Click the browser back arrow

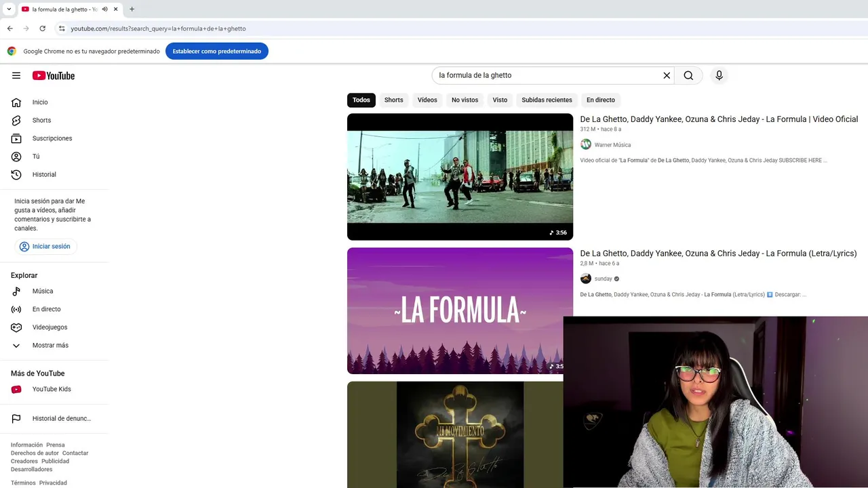pyautogui.click(x=9, y=28)
